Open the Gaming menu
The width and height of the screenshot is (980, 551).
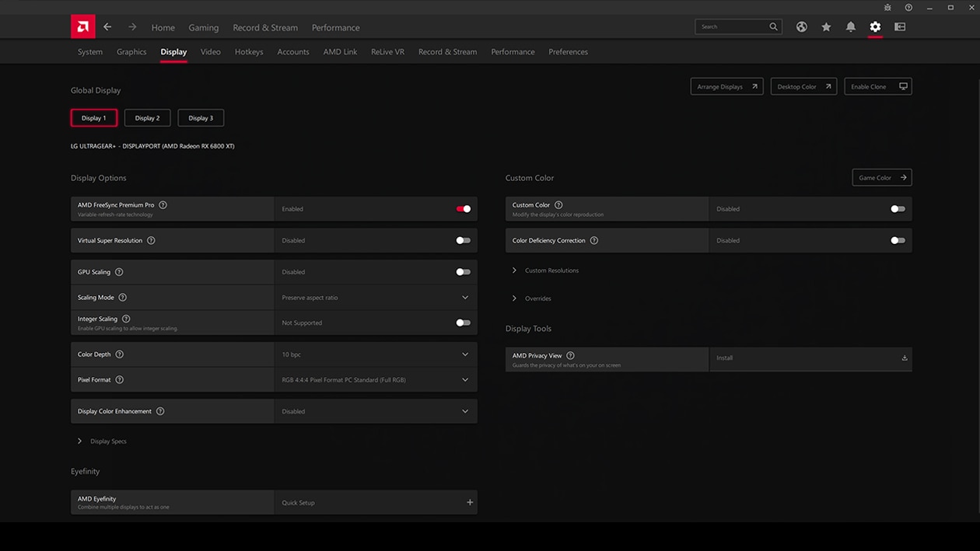[204, 27]
